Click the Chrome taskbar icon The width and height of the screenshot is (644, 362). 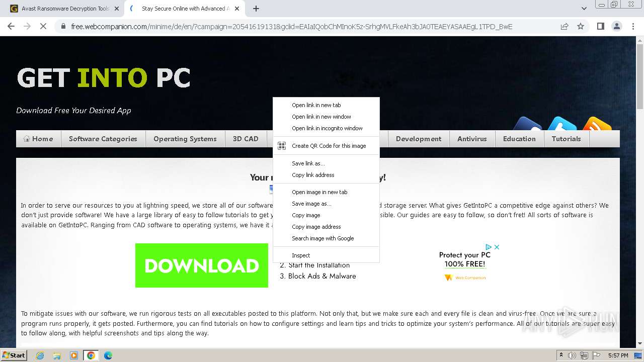91,355
